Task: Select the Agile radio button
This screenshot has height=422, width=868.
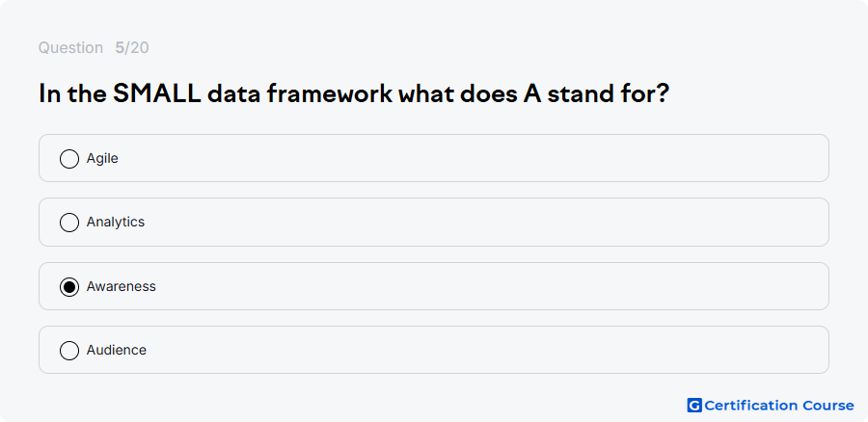Action: pyautogui.click(x=69, y=159)
